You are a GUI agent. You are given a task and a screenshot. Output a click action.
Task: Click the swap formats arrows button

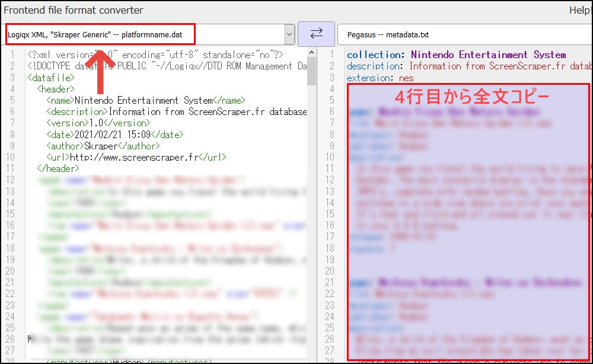click(x=316, y=34)
